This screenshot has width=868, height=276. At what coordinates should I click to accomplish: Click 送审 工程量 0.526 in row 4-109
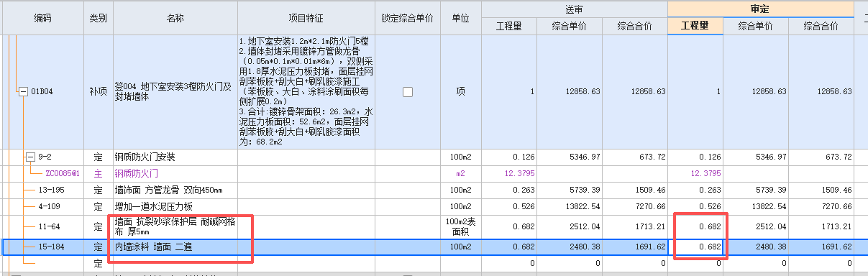(x=510, y=206)
